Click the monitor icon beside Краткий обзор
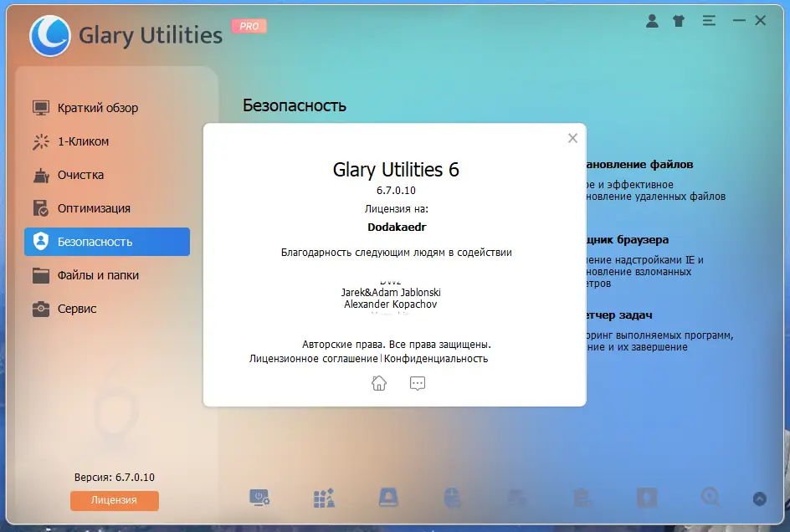This screenshot has height=532, width=790. click(41, 108)
